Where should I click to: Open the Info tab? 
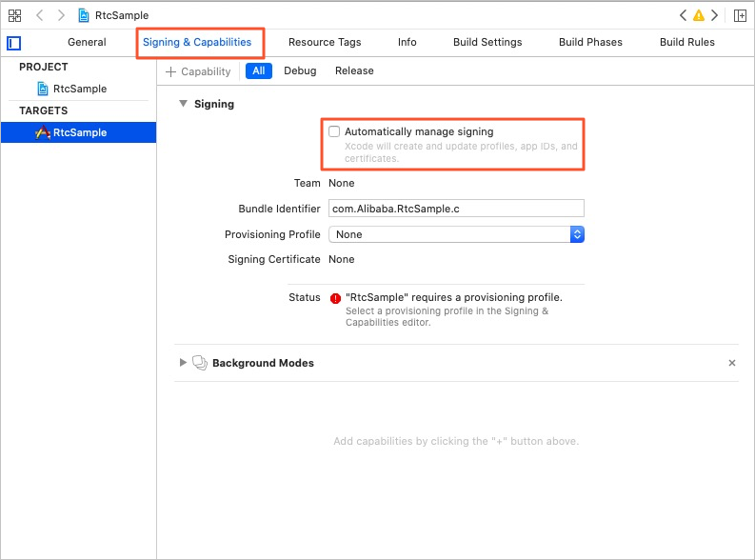[407, 42]
